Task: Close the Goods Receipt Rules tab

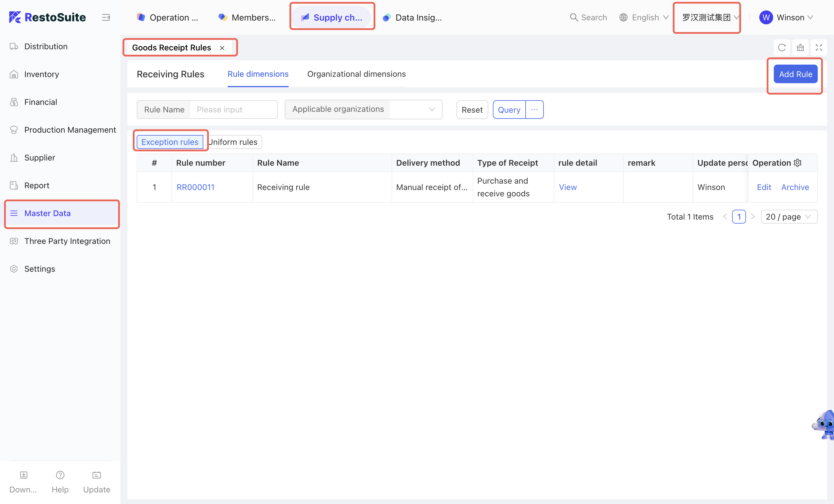Action: pos(222,48)
